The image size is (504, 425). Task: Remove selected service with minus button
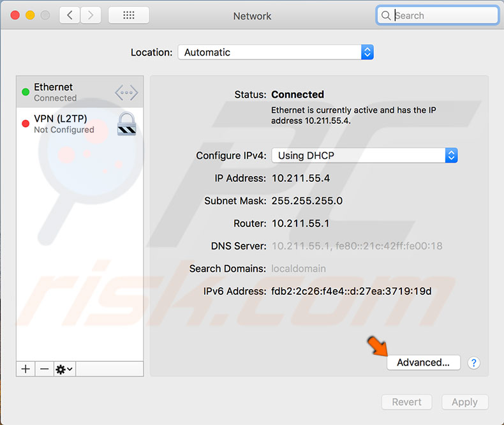(x=45, y=369)
